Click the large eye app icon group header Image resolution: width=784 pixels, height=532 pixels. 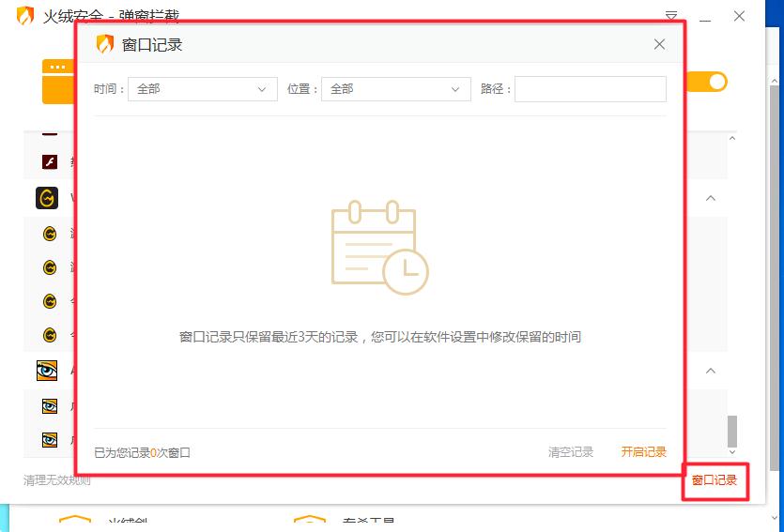[x=47, y=371]
